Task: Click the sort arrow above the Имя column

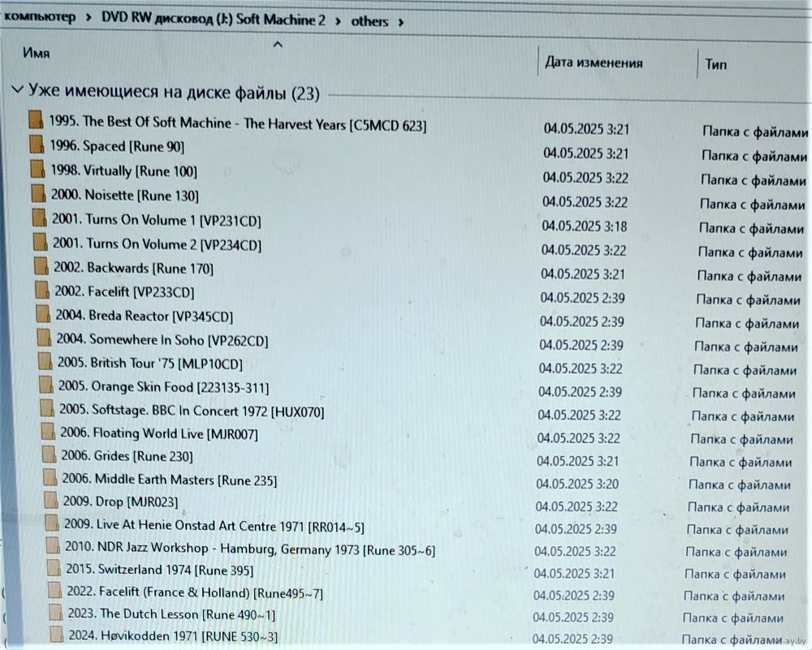Action: (x=278, y=45)
